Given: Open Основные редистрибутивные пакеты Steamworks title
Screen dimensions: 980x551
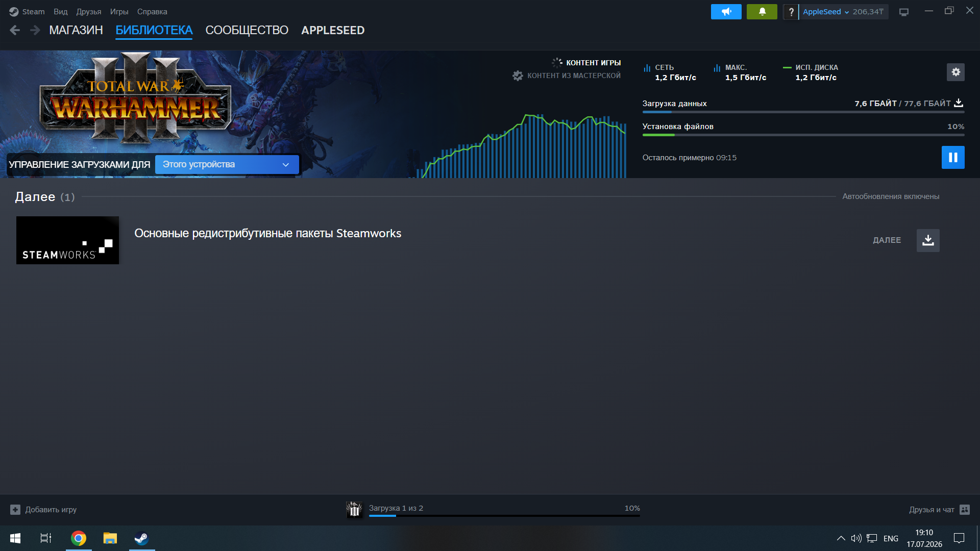Looking at the screenshot, I should [x=267, y=233].
